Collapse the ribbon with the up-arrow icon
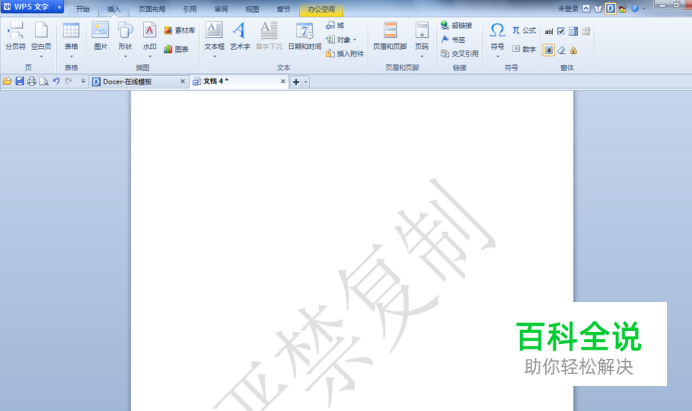The image size is (692, 411). tap(586, 8)
